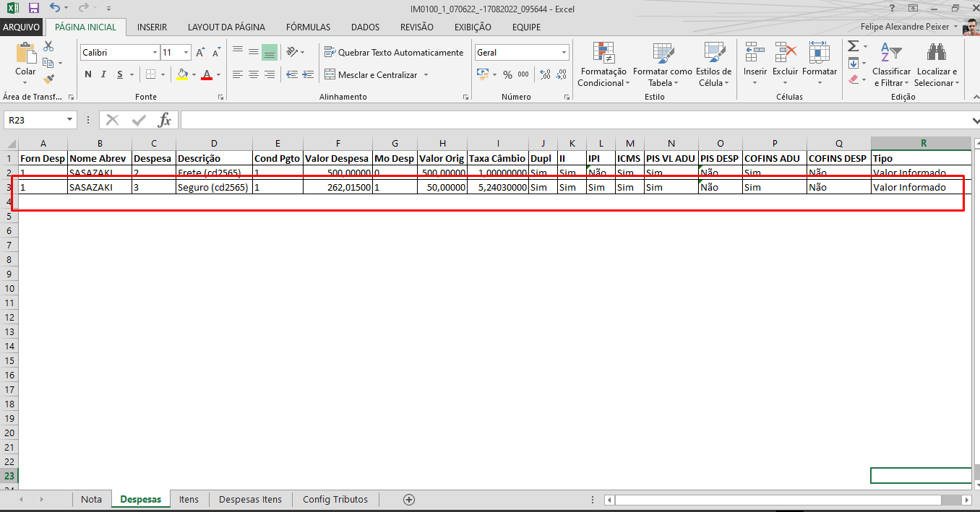Image resolution: width=980 pixels, height=512 pixels.
Task: Open Estilos de Célula gallery
Action: [x=714, y=65]
